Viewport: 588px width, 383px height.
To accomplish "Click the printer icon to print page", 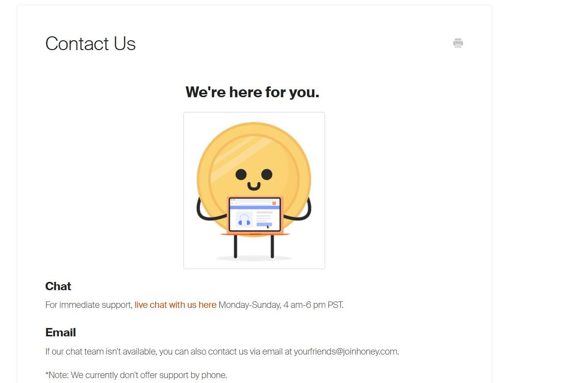I will tap(458, 43).
